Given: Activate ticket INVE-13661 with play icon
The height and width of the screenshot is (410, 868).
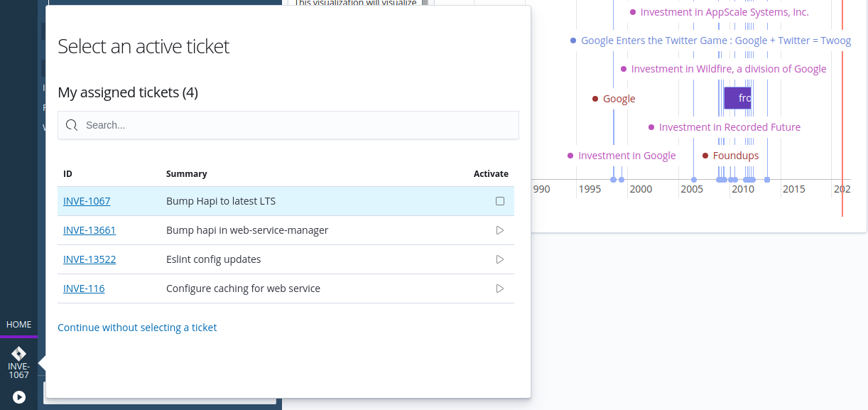Looking at the screenshot, I should (x=500, y=230).
